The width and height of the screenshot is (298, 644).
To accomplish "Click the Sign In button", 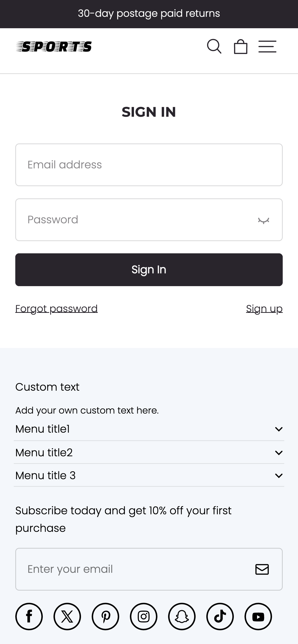I will tap(149, 270).
